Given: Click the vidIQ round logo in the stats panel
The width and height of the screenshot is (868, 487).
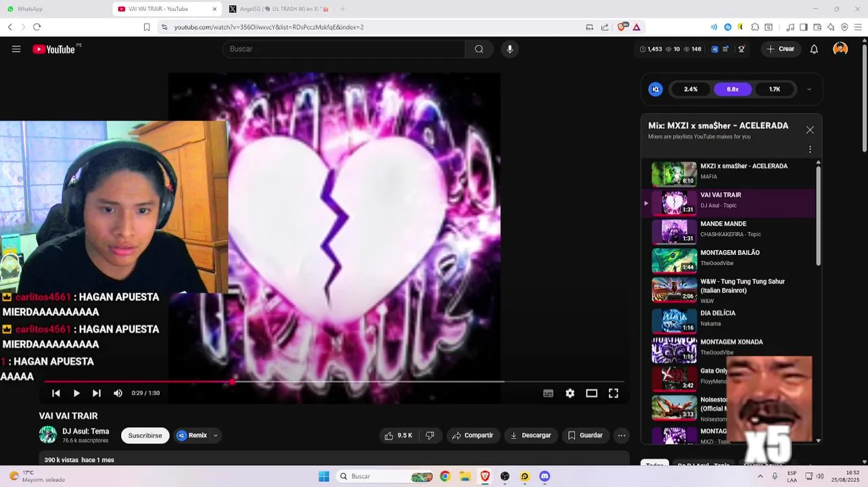Looking at the screenshot, I should tap(656, 89).
